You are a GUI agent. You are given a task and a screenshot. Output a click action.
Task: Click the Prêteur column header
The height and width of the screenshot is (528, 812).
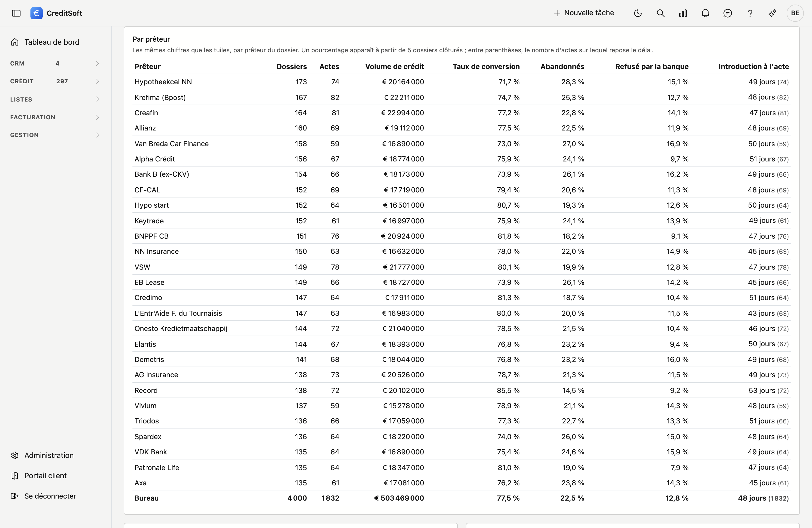[147, 67]
